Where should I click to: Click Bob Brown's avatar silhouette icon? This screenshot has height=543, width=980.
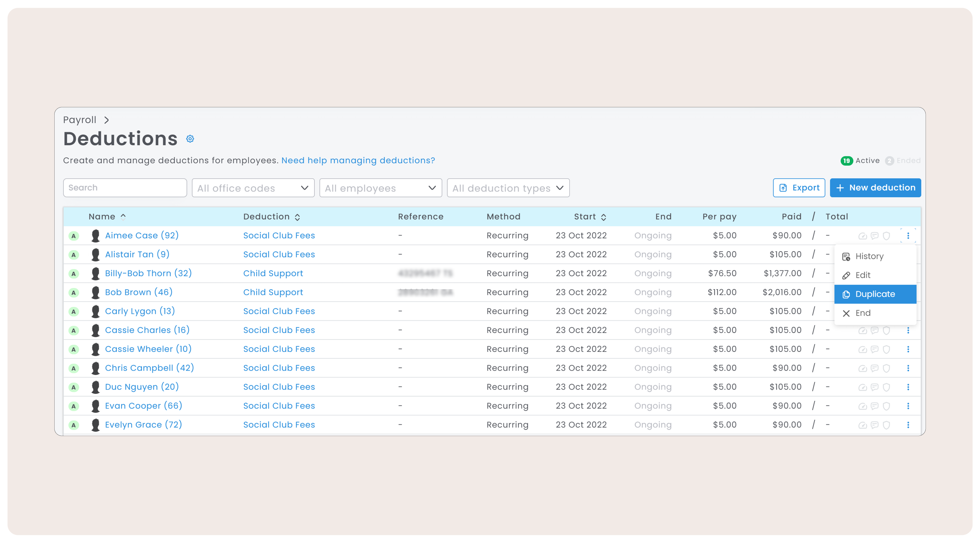click(96, 292)
